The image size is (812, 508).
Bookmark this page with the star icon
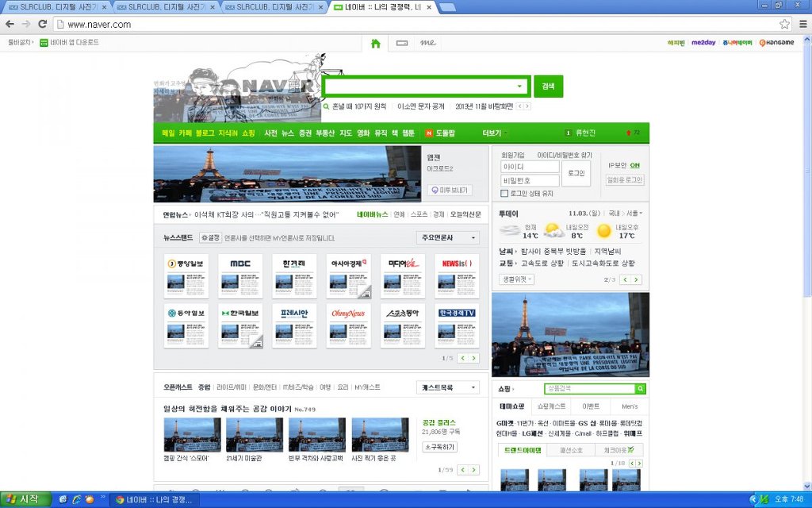(x=784, y=24)
